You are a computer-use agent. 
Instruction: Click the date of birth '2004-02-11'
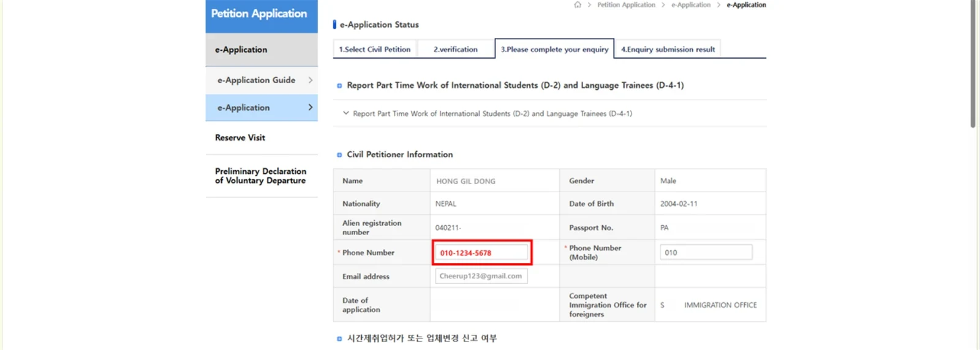click(679, 204)
